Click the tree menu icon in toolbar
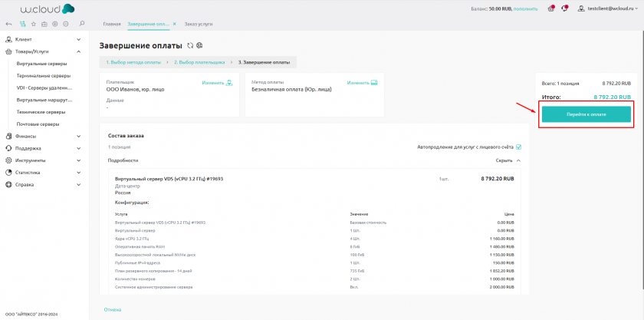This screenshot has width=644, height=320. 21,25
